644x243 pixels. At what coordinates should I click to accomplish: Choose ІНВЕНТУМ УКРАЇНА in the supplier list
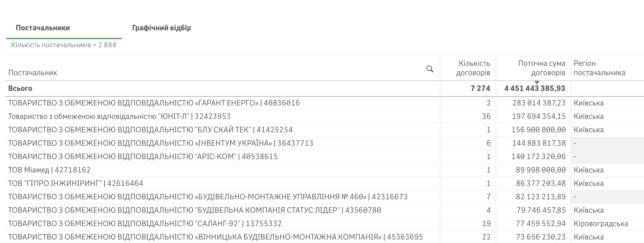coord(161,143)
